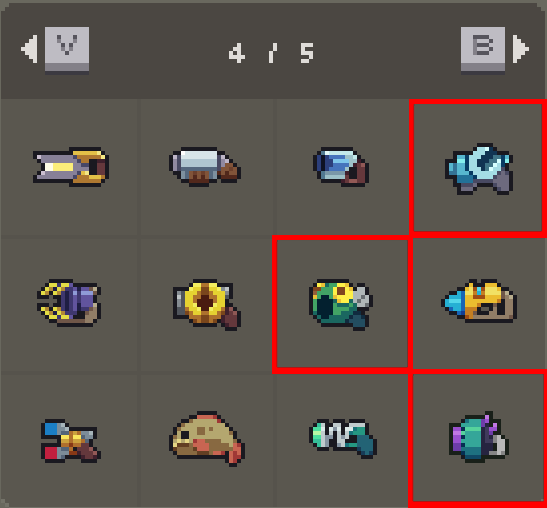The image size is (547, 508).
Task: Click the grid cell holding the taco weapon
Action: click(206, 441)
